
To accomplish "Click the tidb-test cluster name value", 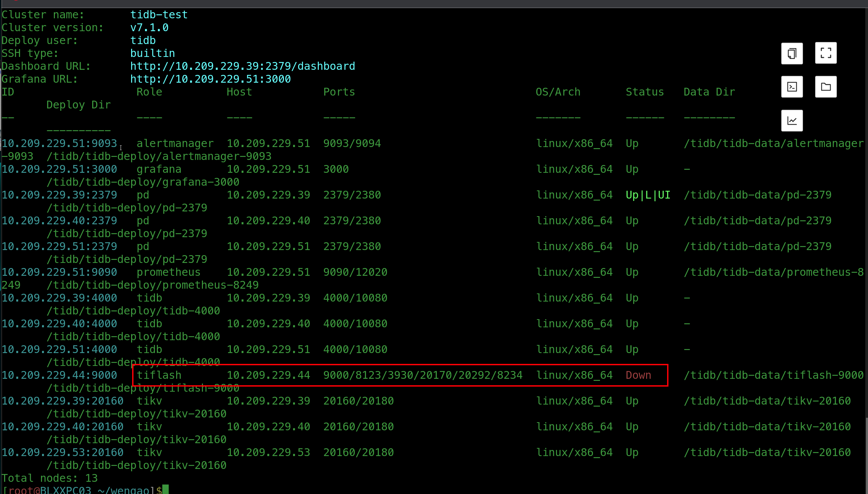I will [x=159, y=15].
